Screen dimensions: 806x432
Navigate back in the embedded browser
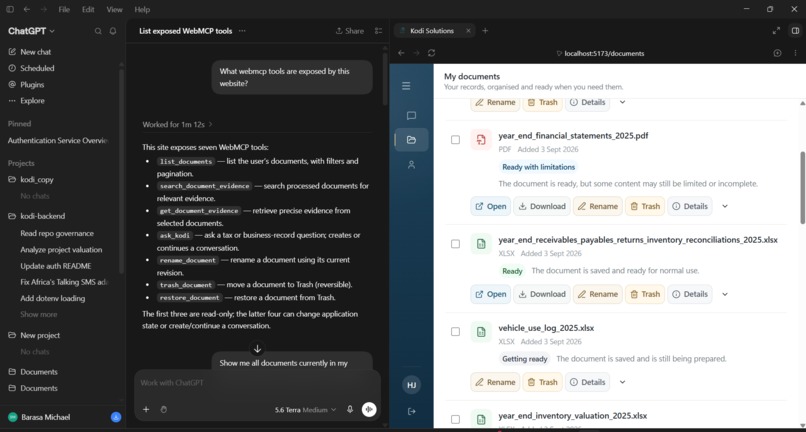click(x=401, y=53)
